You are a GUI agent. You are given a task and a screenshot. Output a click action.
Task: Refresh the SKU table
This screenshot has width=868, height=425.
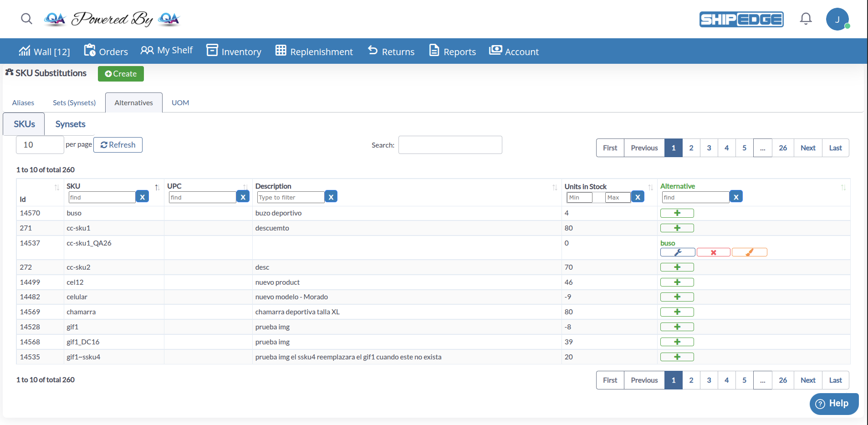118,145
